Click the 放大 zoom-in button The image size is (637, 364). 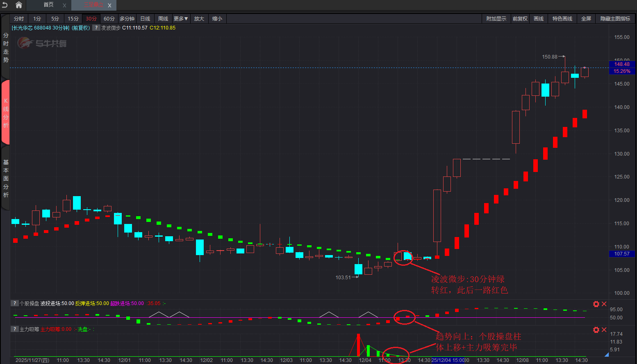tap(199, 19)
